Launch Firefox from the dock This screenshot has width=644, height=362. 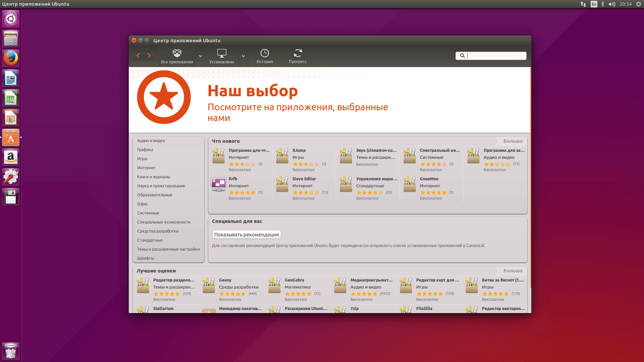pos(11,58)
